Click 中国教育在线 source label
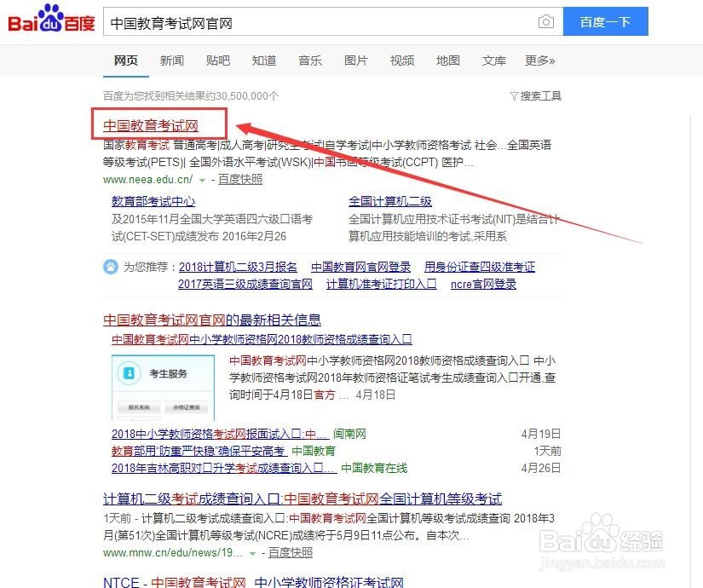 (374, 468)
